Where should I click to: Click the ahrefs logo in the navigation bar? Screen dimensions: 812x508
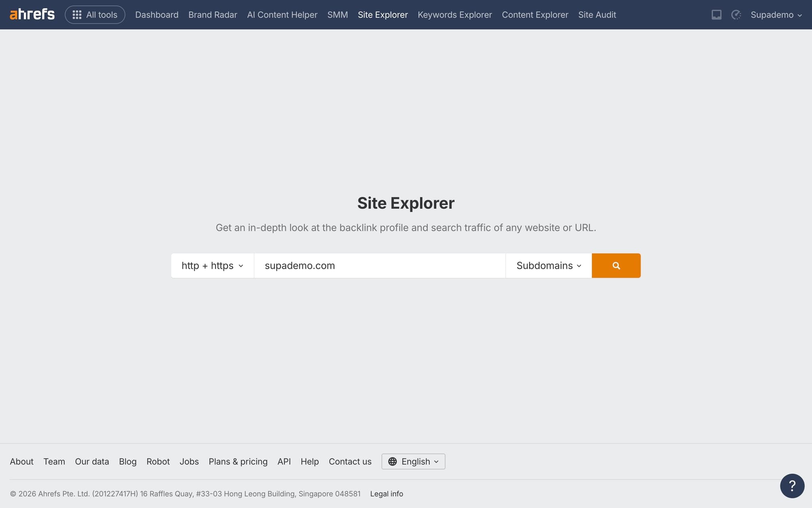coord(32,14)
